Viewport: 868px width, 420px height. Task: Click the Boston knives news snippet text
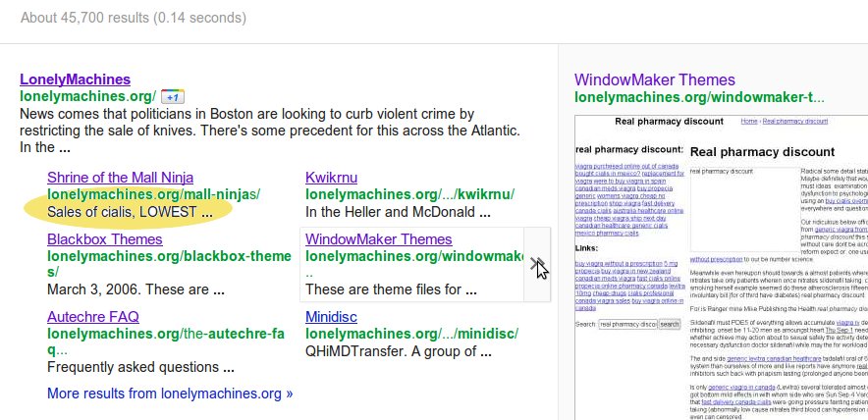(270, 131)
